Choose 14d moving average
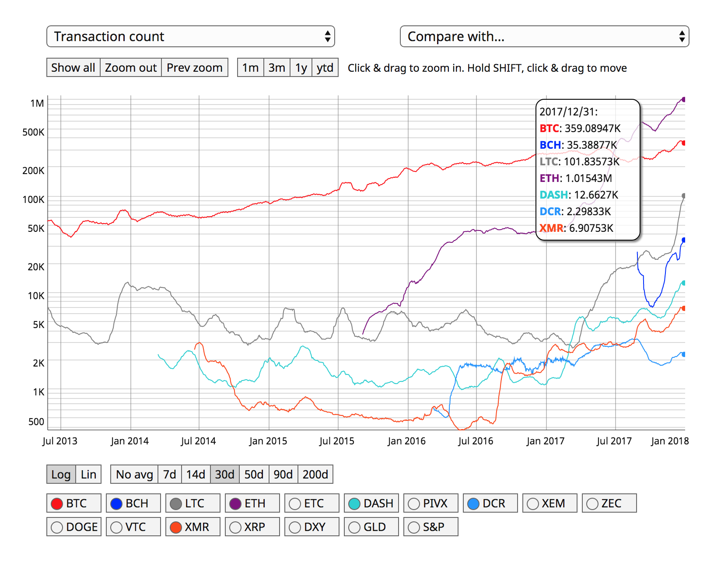 click(x=196, y=474)
